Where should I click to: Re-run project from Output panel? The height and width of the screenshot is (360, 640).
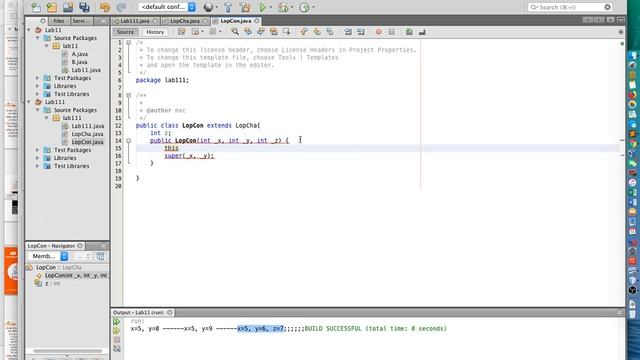[x=117, y=322]
